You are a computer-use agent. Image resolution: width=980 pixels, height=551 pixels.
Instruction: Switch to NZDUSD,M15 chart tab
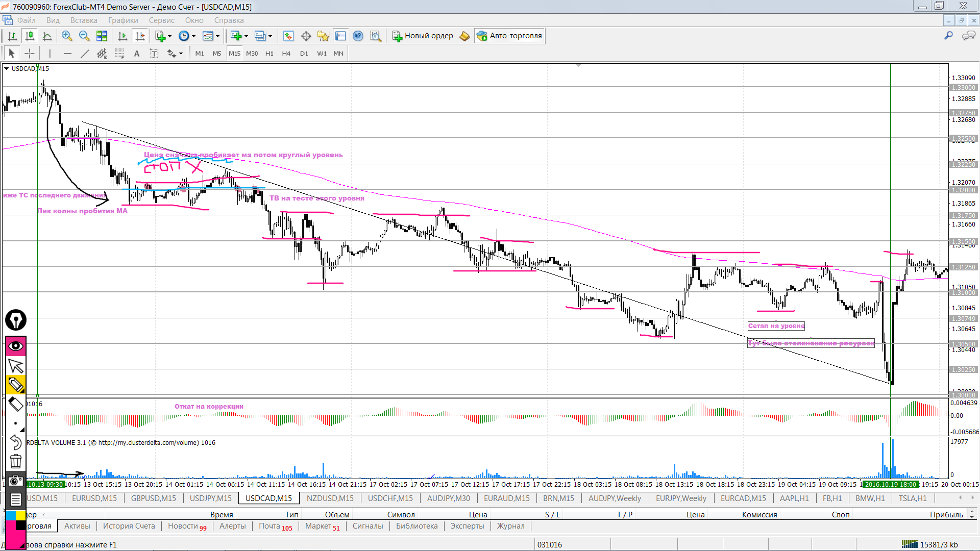tap(330, 498)
